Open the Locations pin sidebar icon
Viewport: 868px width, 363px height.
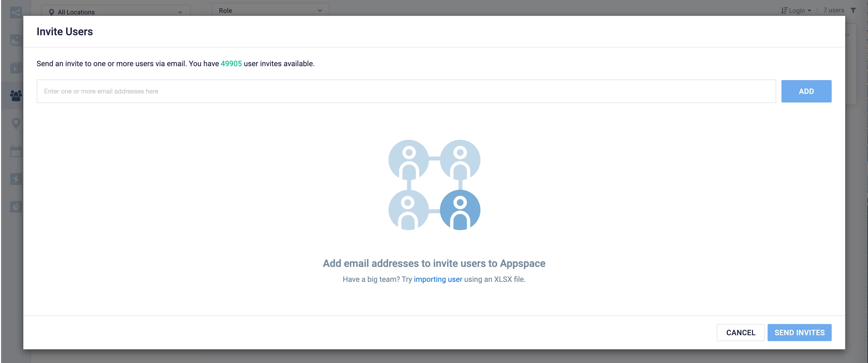(15, 123)
